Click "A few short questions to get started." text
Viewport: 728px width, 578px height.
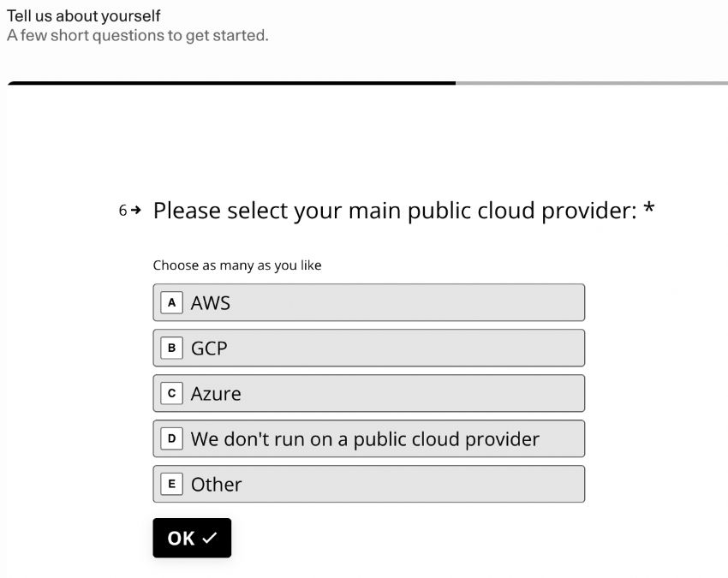click(x=137, y=35)
